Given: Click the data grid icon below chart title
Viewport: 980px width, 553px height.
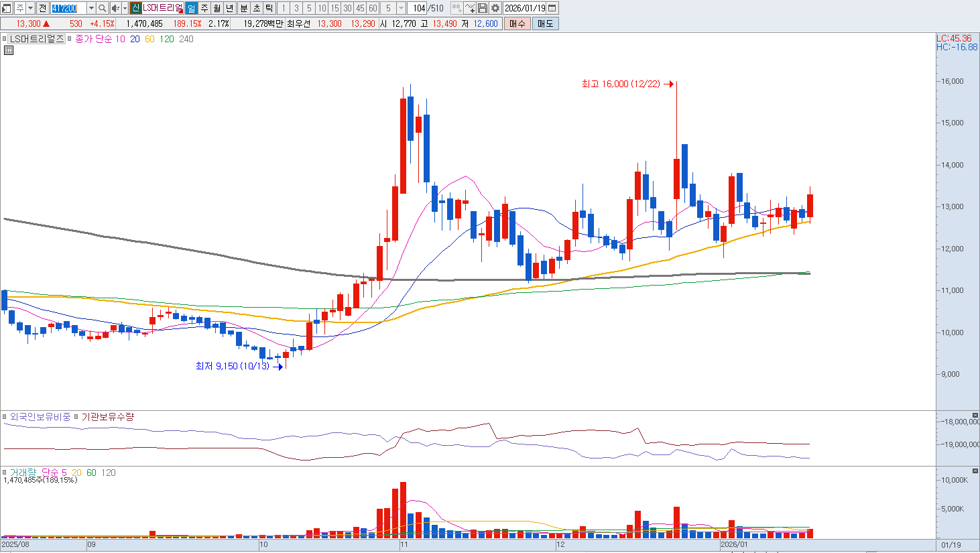Looking at the screenshot, I should point(9,50).
